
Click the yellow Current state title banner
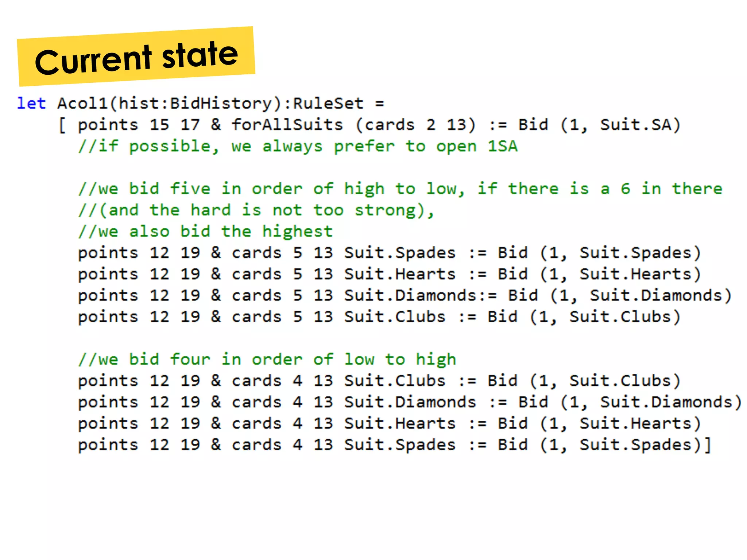pyautogui.click(x=136, y=57)
